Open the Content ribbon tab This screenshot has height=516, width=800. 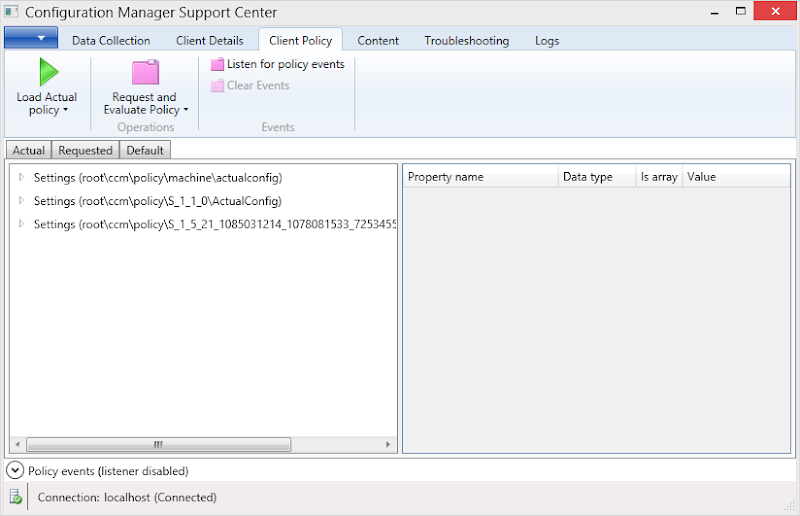(378, 41)
